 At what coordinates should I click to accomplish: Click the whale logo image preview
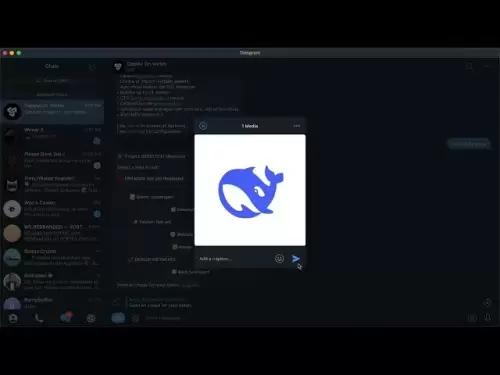250,190
